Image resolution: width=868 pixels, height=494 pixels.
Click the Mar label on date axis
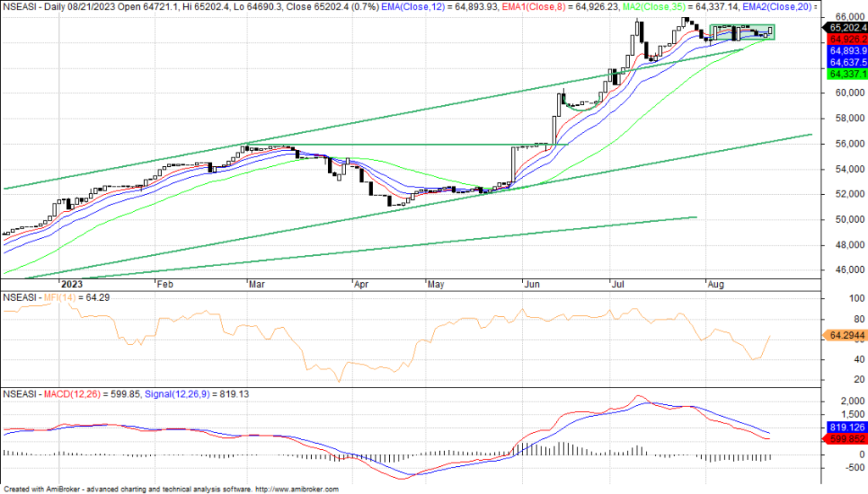tap(254, 286)
